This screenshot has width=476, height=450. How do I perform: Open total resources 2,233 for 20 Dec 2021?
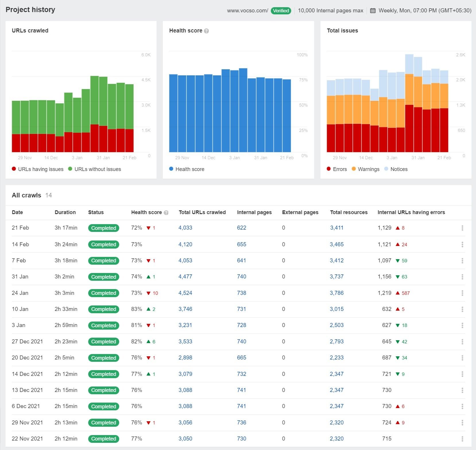336,357
